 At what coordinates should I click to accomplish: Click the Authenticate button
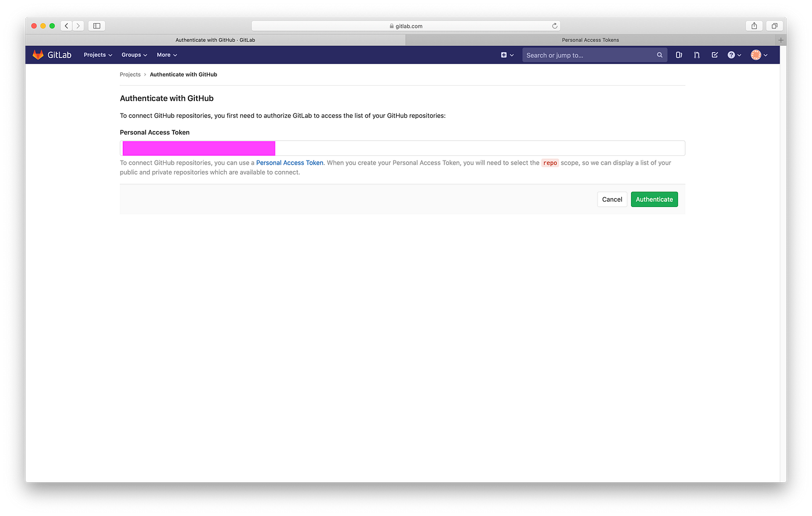(654, 199)
